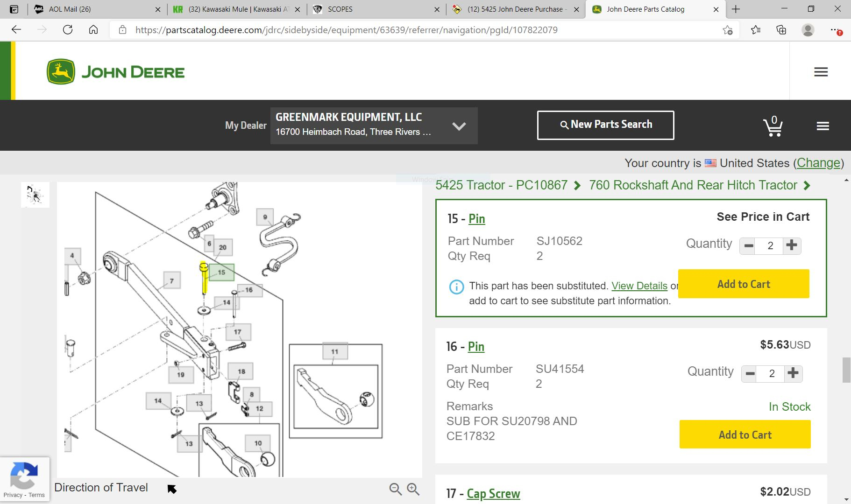Zoom out of the parts diagram
Viewport: 851px width, 504px height.
coord(396,489)
